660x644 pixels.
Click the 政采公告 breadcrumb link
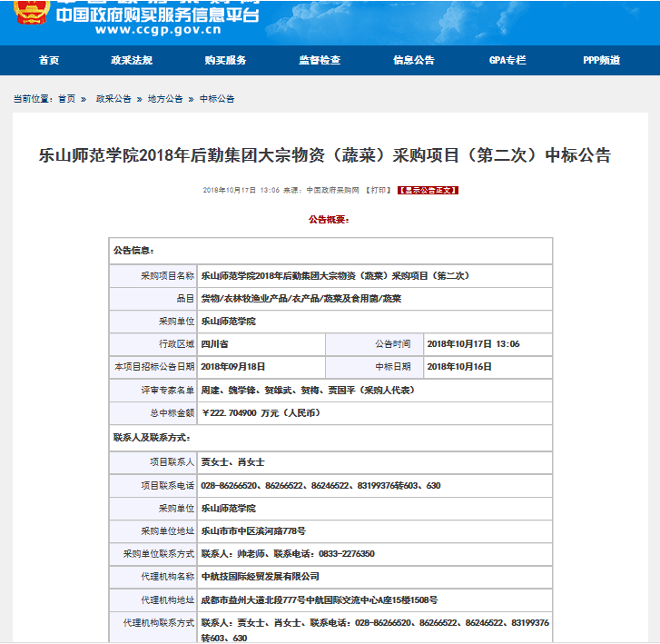click(113, 98)
